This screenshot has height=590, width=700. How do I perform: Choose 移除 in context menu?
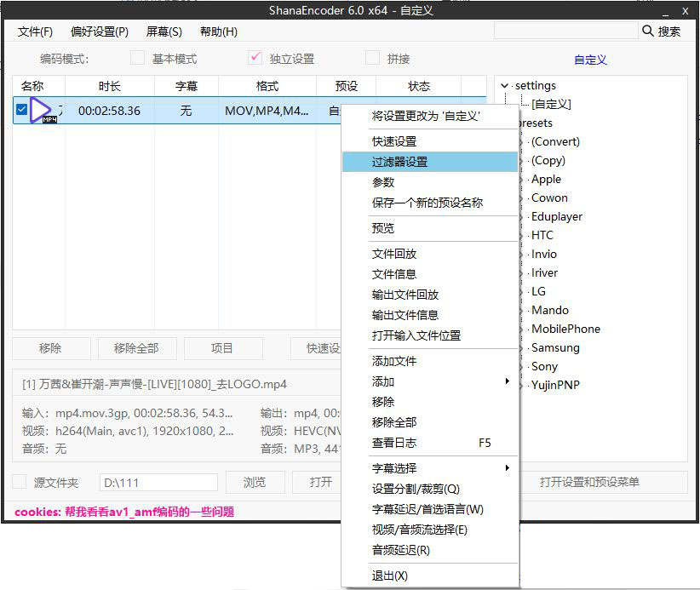click(430, 402)
